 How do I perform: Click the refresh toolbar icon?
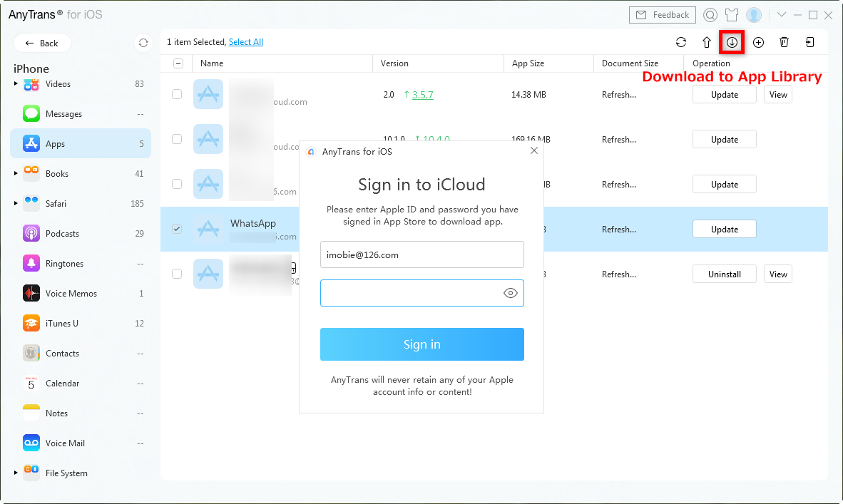[x=680, y=43]
